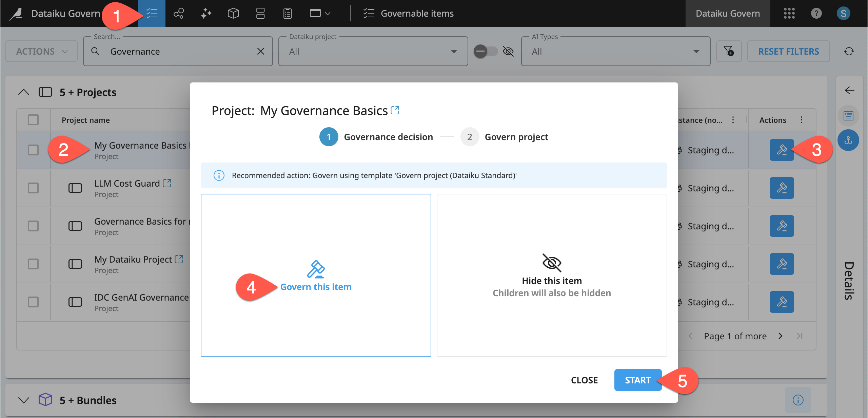The height and width of the screenshot is (418, 868).
Task: Open the ACTIONS menu
Action: 41,51
